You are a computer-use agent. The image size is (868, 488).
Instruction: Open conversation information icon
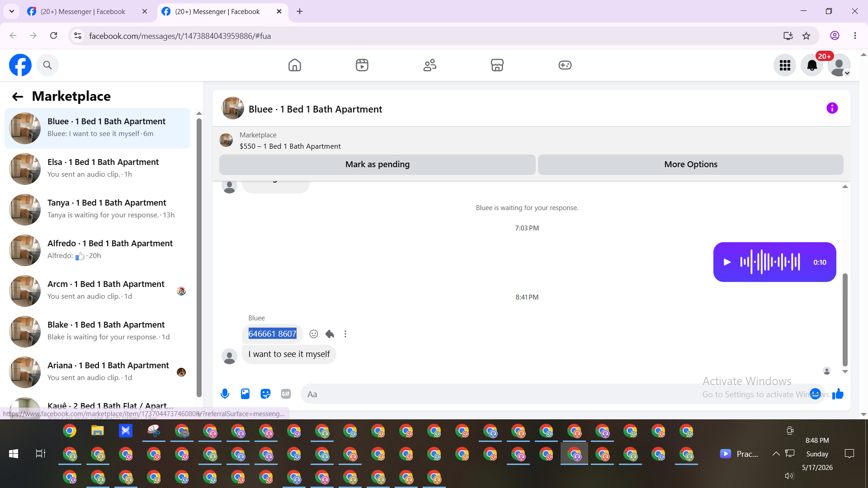click(832, 108)
